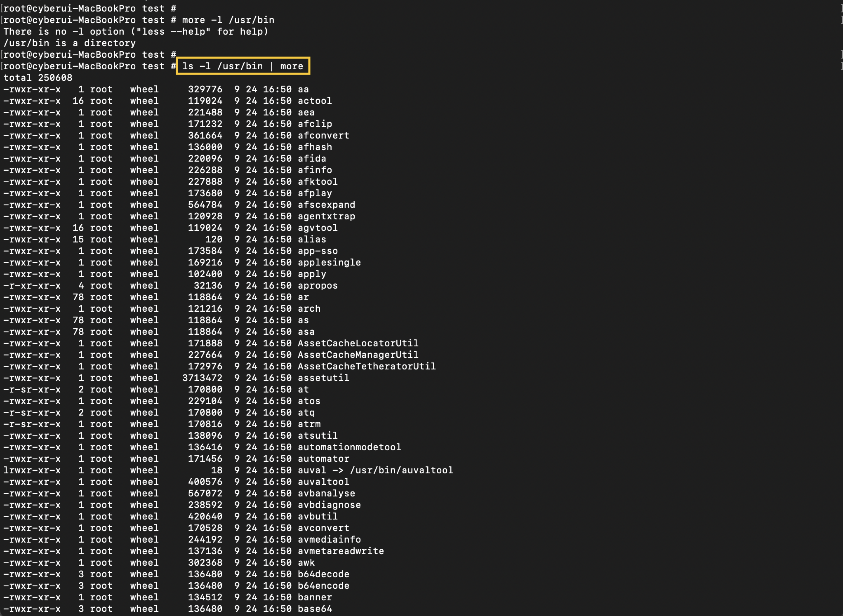Click the 'AssetCacheTetheratorUtil' filename
843x616 pixels.
tap(367, 366)
